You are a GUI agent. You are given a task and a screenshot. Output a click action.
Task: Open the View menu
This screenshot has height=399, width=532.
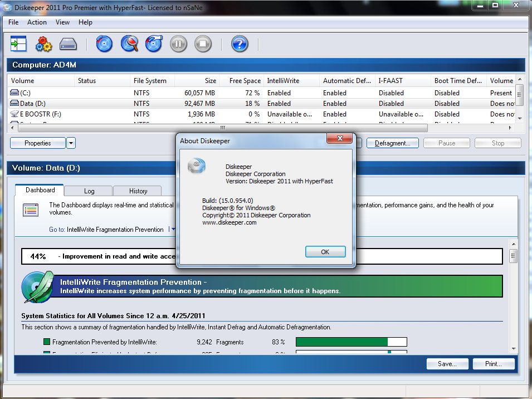[x=62, y=22]
